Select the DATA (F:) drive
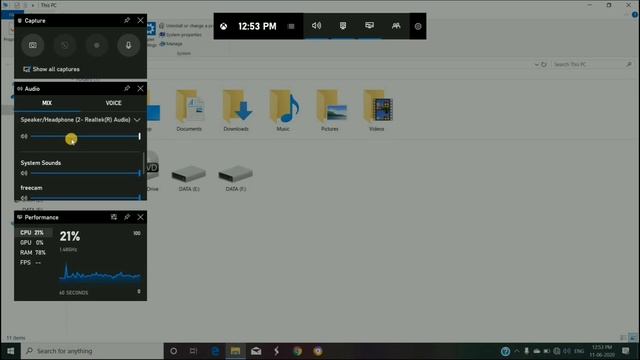 236,178
